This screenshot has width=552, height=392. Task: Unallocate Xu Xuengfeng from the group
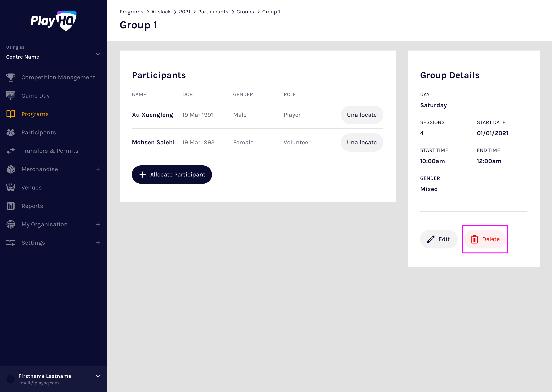click(x=361, y=115)
